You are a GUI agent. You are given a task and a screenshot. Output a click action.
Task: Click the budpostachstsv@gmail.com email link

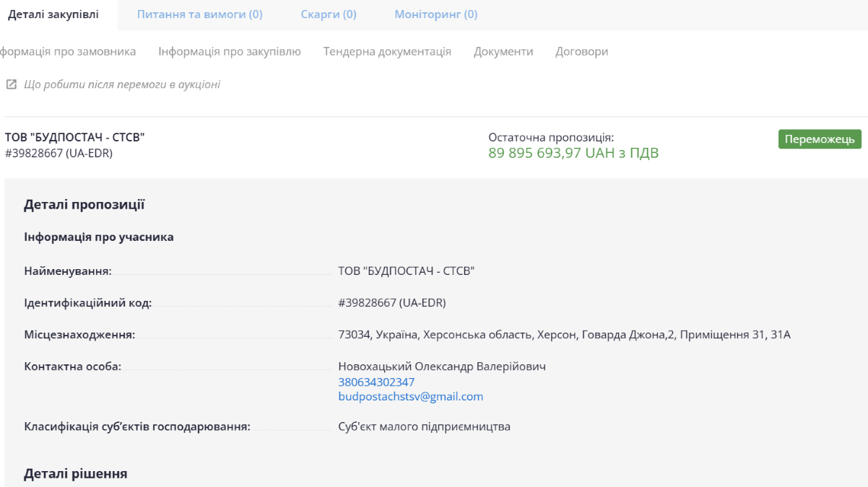[x=410, y=397]
